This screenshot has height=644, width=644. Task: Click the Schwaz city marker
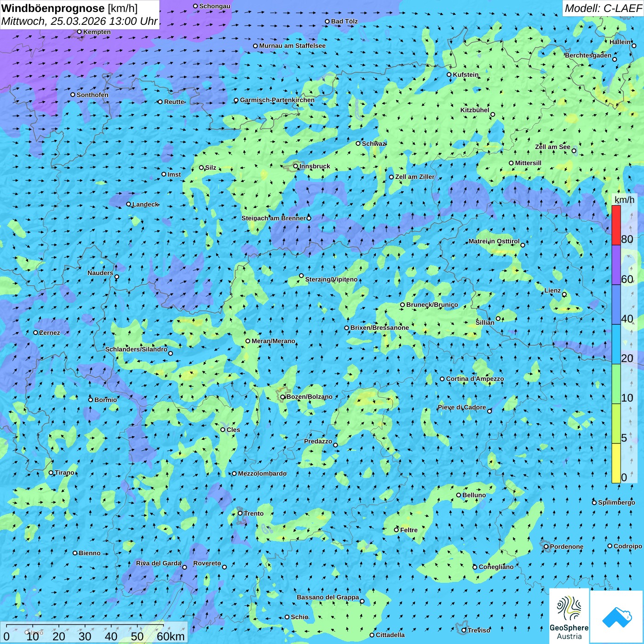(358, 144)
